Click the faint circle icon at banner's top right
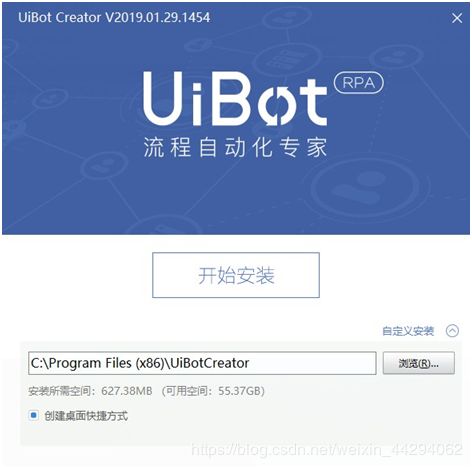The image size is (472, 468). coord(397,57)
